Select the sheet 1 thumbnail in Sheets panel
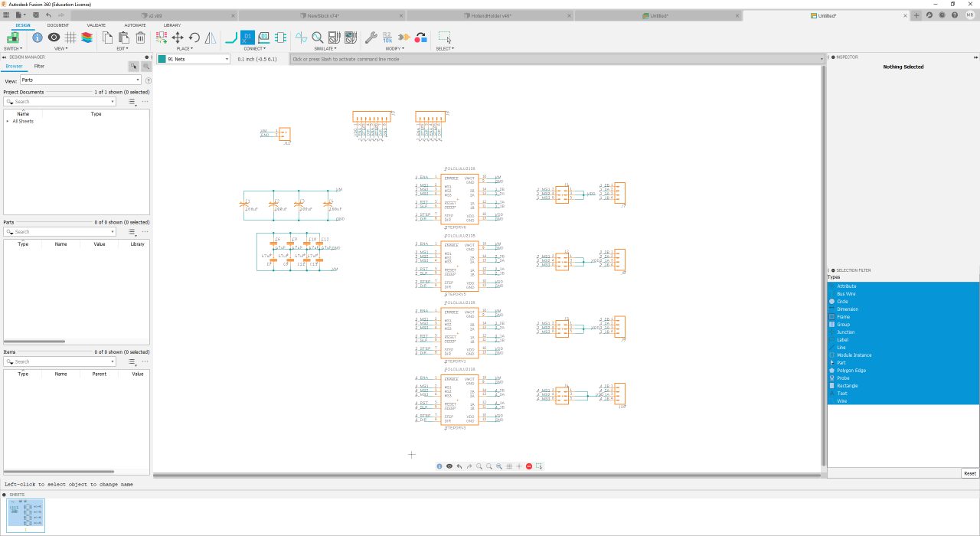Viewport: 980px width, 536px height. pyautogui.click(x=26, y=515)
